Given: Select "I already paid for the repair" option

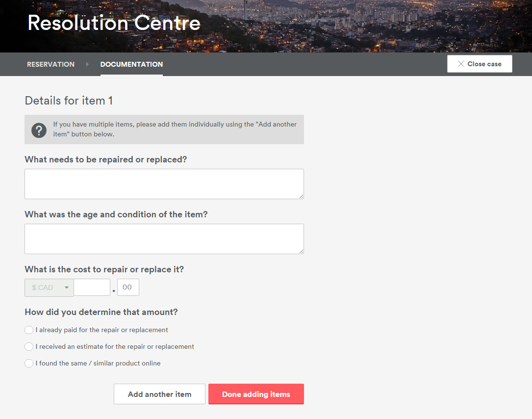Looking at the screenshot, I should 29,330.
